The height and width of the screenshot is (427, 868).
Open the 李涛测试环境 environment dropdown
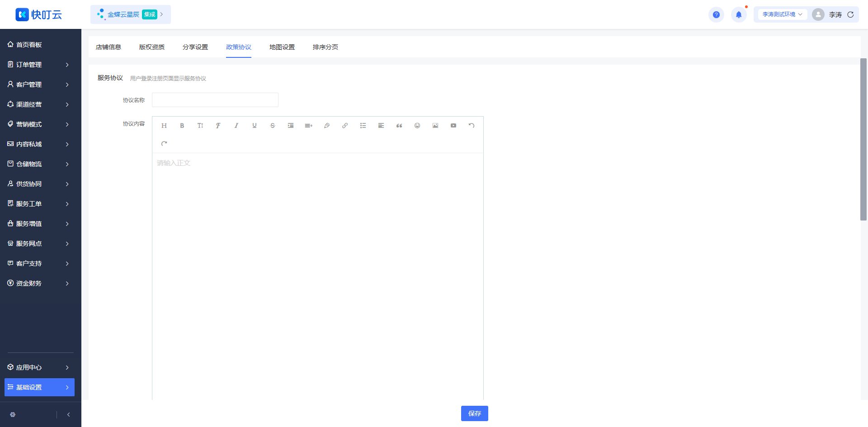point(782,14)
